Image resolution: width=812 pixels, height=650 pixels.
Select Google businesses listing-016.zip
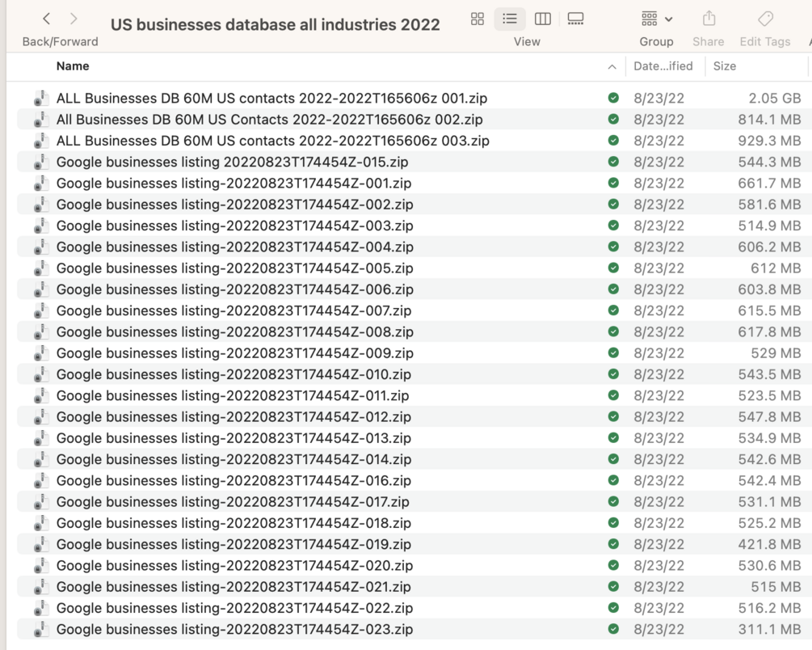click(234, 481)
